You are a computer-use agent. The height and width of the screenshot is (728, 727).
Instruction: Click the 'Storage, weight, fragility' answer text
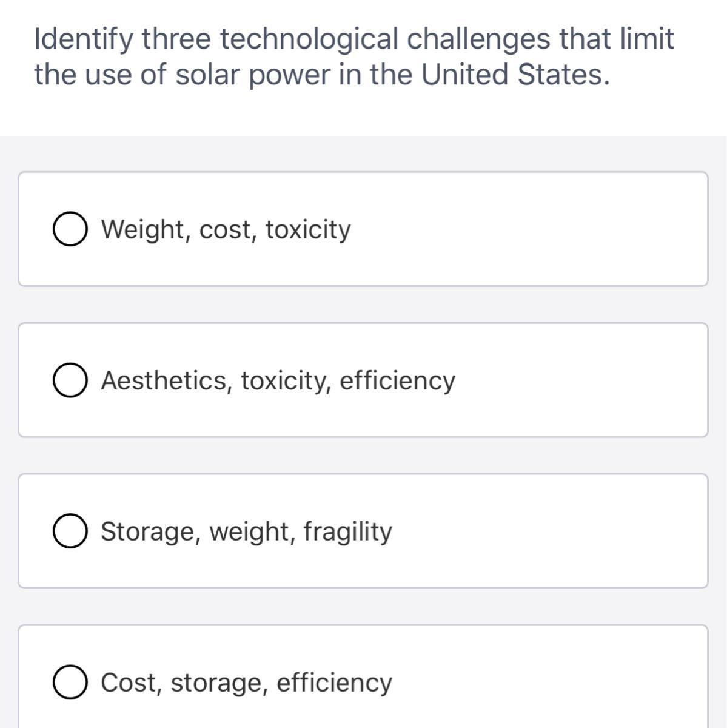(x=246, y=531)
